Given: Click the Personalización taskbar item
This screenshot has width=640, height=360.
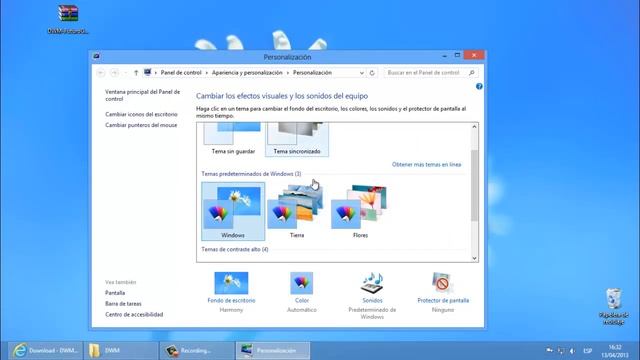Looking at the screenshot, I should pos(273,351).
